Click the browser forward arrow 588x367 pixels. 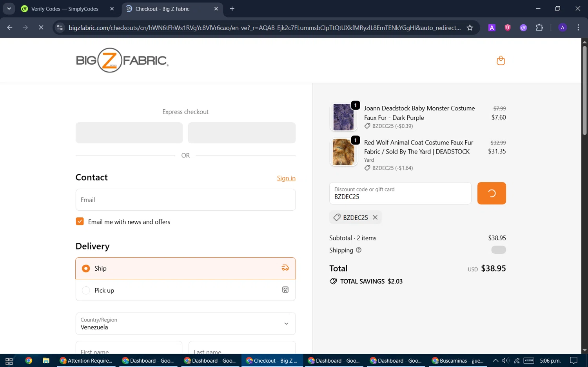coord(25,27)
